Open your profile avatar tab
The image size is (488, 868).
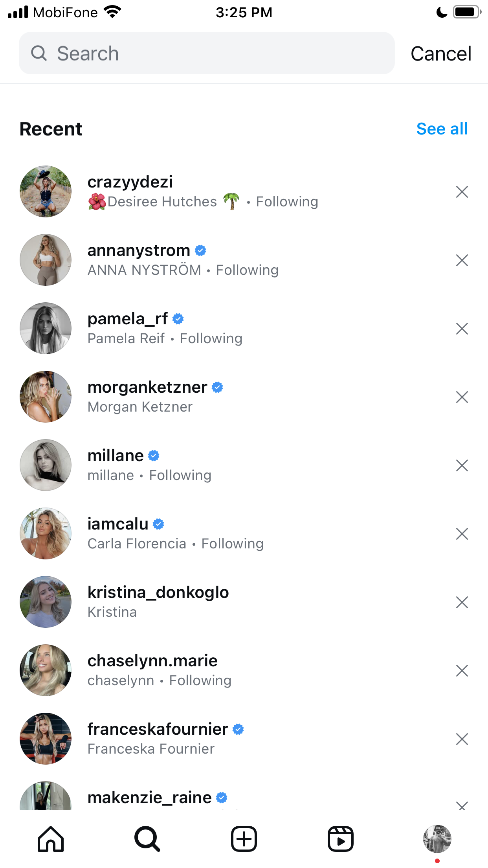[437, 839]
